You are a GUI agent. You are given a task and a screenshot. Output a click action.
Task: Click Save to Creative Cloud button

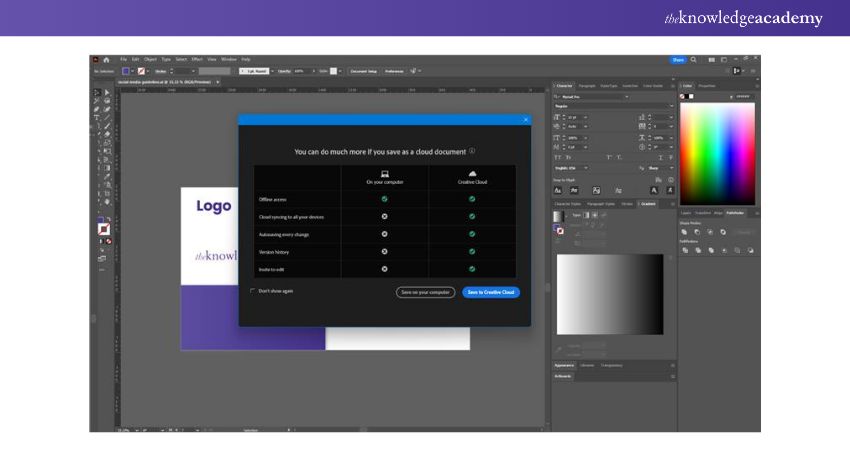(491, 292)
